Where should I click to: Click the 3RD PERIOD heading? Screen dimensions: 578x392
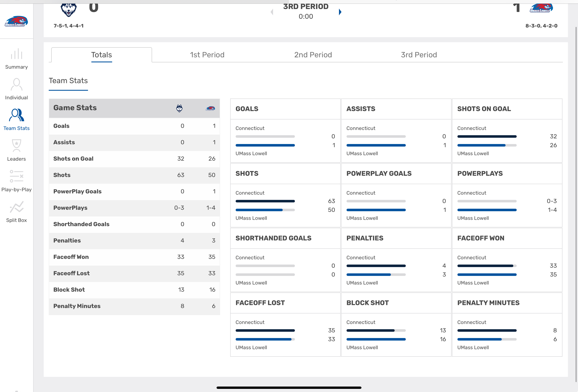pyautogui.click(x=306, y=7)
